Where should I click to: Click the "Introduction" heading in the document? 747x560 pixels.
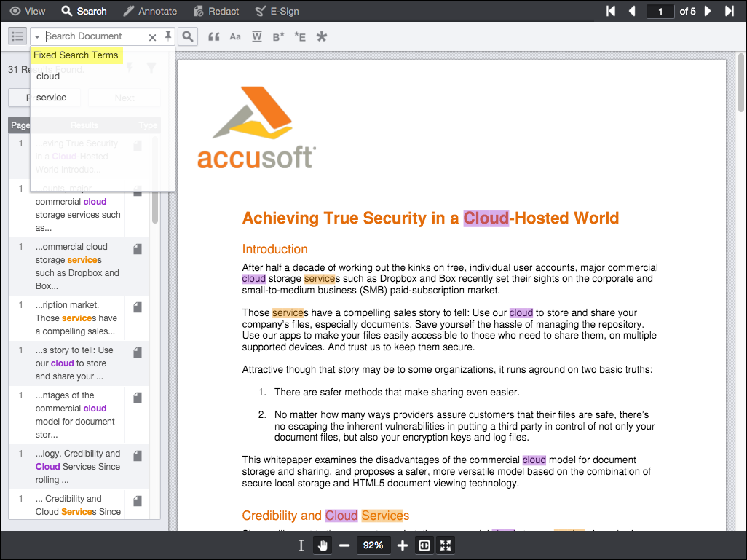pos(275,249)
